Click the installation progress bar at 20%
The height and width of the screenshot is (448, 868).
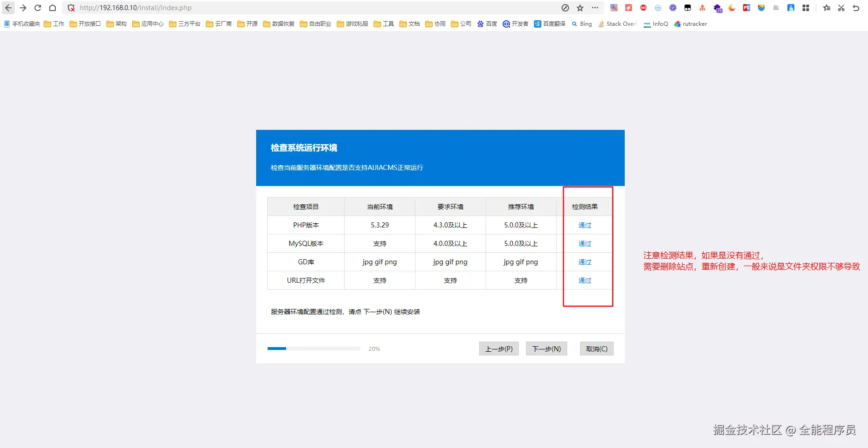[314, 349]
